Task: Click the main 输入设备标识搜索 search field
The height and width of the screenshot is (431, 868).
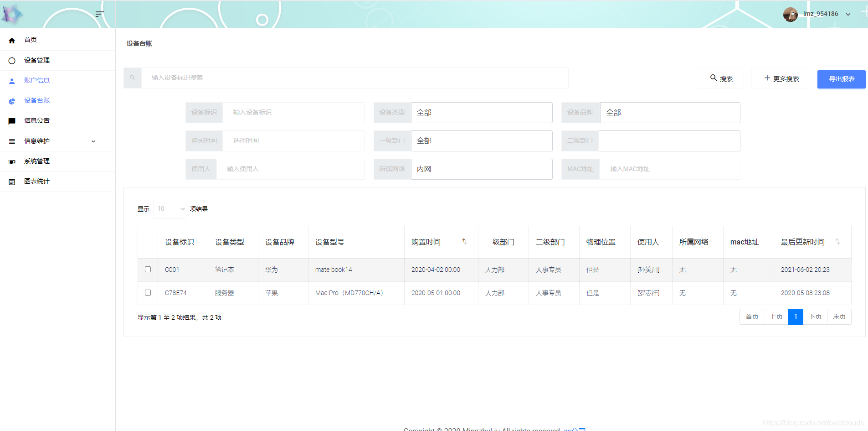Action: click(355, 78)
